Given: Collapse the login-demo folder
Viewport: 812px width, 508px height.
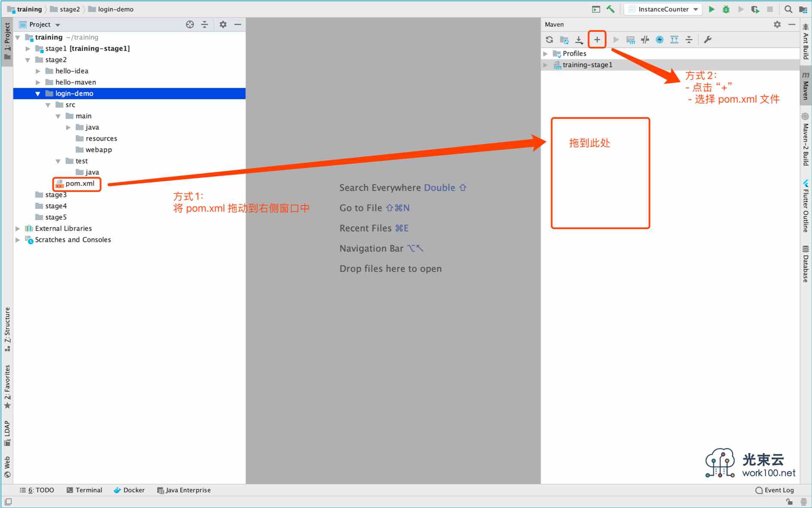Looking at the screenshot, I should [38, 93].
